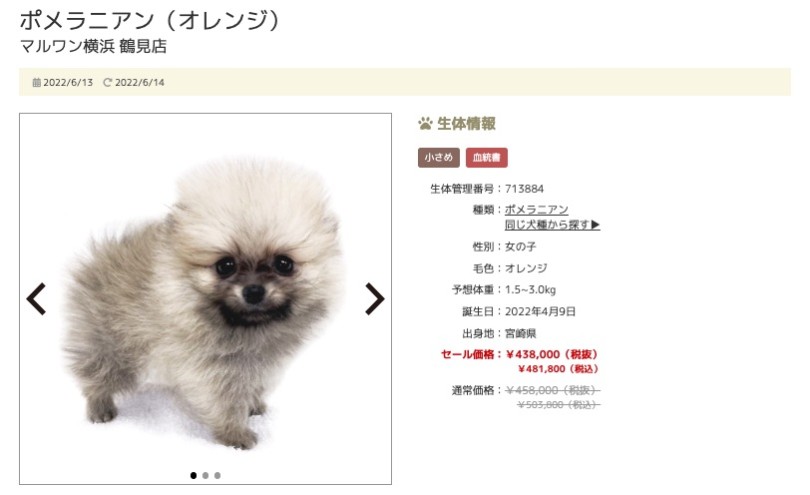Click the Pomeranian puppy photo

click(205, 300)
